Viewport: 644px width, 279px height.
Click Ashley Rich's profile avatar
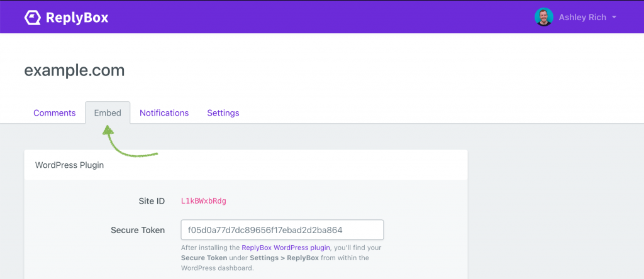coord(543,17)
